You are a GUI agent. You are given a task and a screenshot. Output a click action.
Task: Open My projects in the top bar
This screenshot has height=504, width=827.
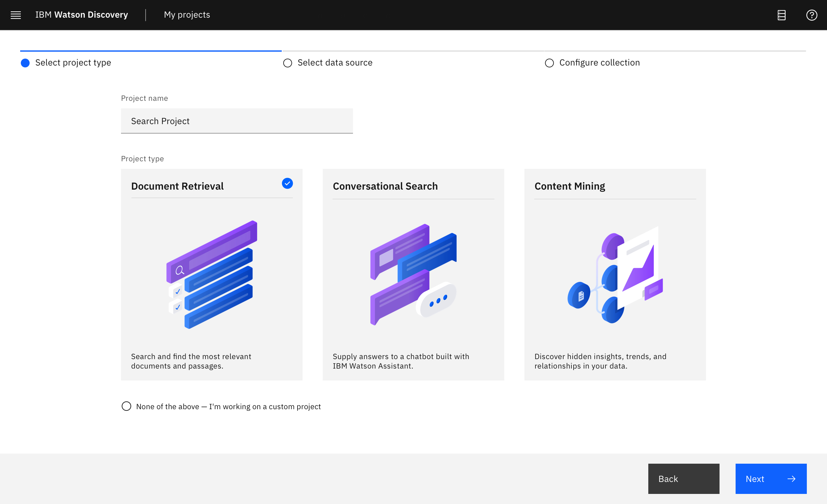[187, 15]
